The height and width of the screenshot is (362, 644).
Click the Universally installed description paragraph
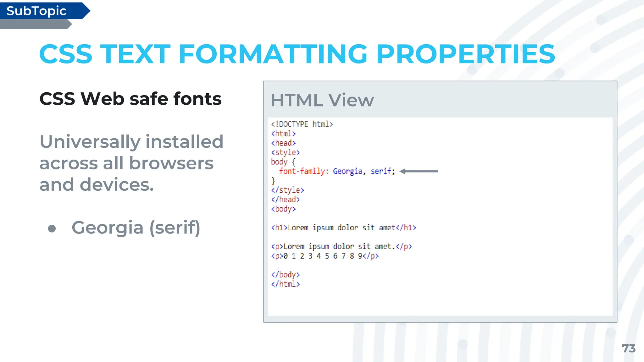pos(131,163)
